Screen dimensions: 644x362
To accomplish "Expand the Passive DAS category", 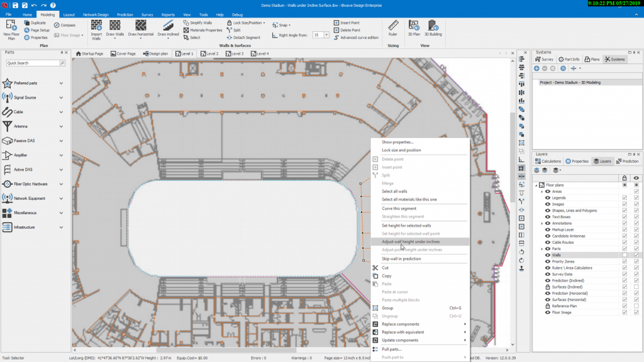I will pyautogui.click(x=61, y=141).
